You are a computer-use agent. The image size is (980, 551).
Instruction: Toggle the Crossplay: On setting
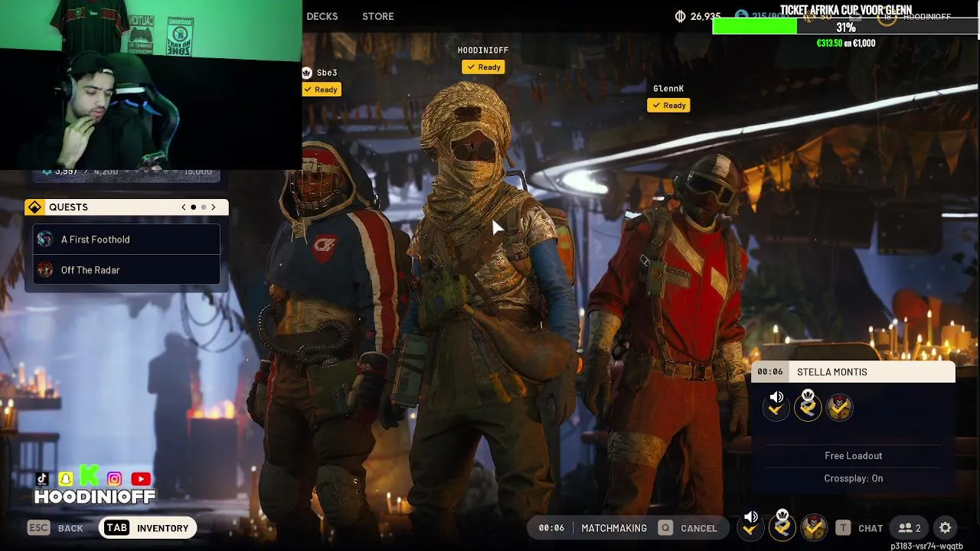point(854,478)
